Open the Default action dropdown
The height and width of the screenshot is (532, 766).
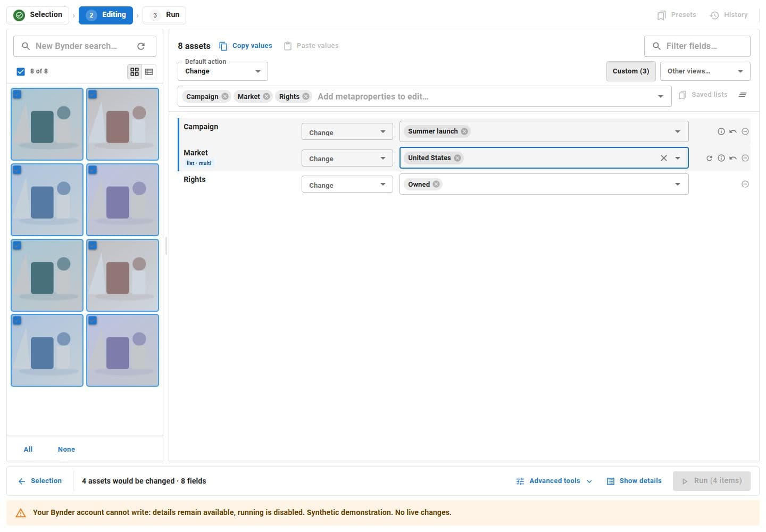(222, 71)
